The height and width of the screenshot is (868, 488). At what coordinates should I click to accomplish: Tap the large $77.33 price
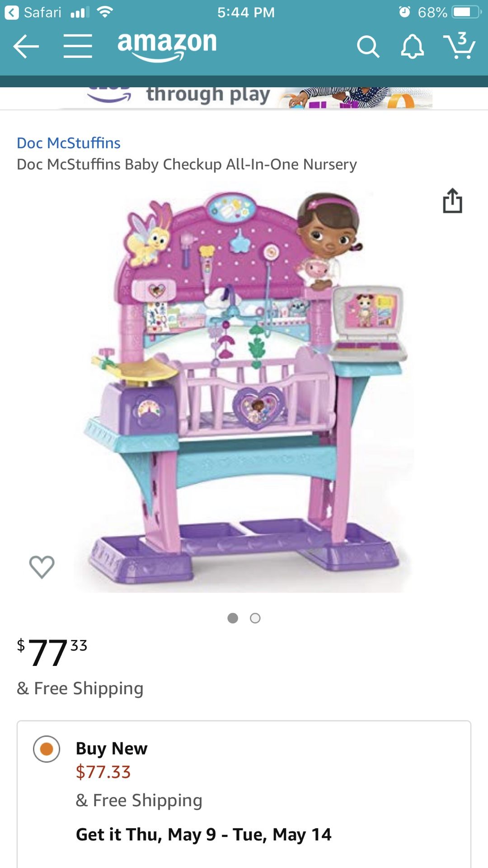[52, 652]
